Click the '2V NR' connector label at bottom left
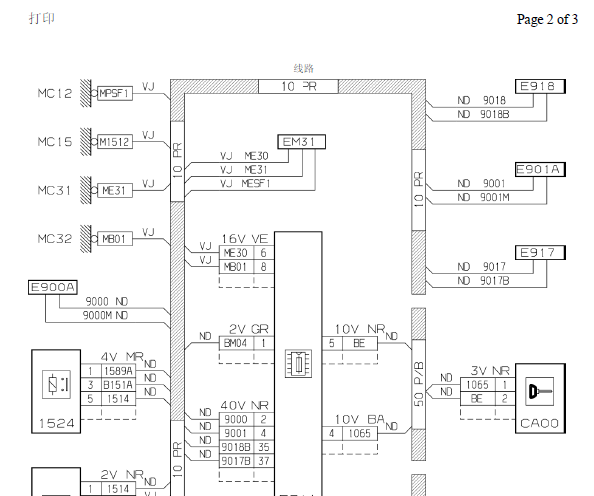The image size is (594, 496). (122, 474)
